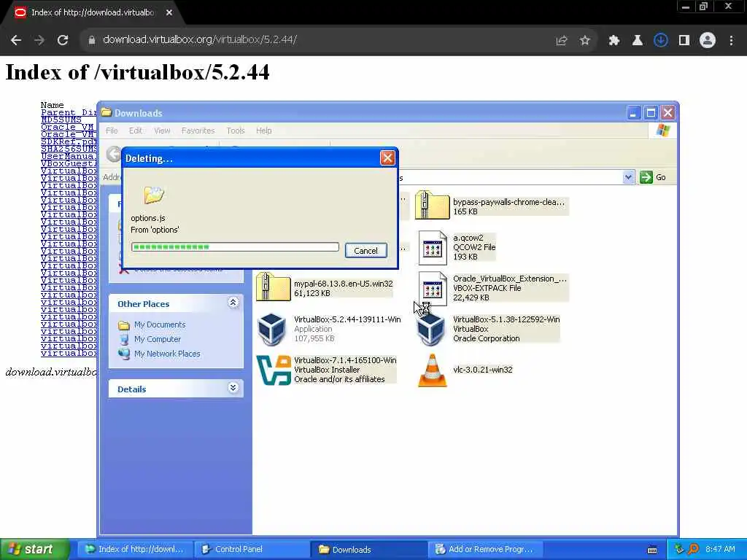
Task: Open My Computer link in Other Places
Action: coord(158,339)
